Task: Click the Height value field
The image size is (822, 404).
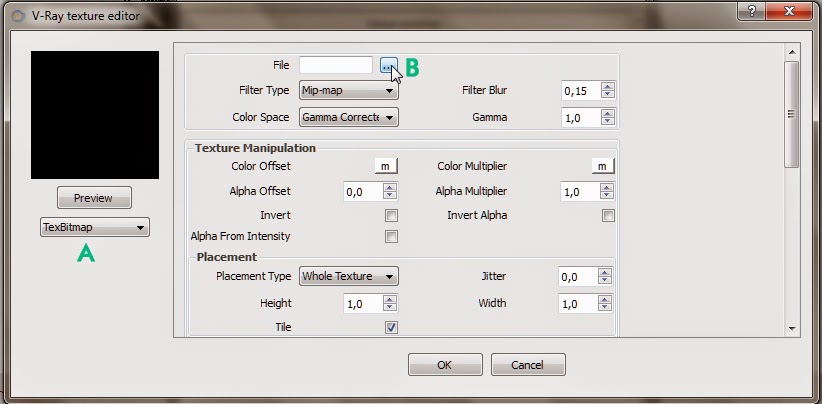Action: (363, 304)
